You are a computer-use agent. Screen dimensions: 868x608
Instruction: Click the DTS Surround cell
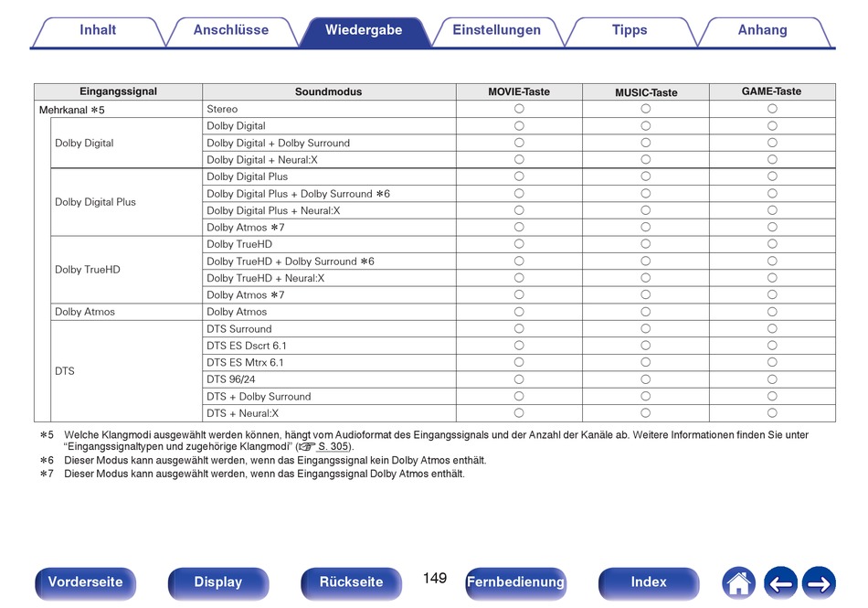tap(329, 329)
